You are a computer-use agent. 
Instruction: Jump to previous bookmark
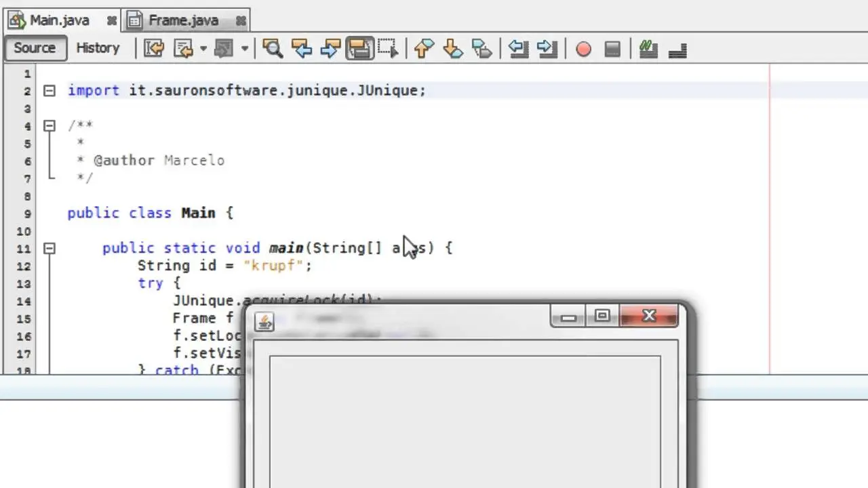(x=424, y=49)
